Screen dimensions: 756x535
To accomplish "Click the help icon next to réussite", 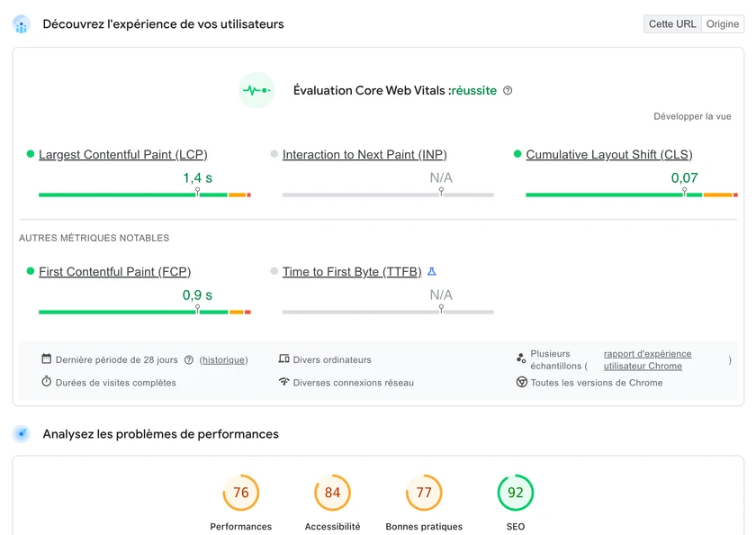I will pos(508,91).
